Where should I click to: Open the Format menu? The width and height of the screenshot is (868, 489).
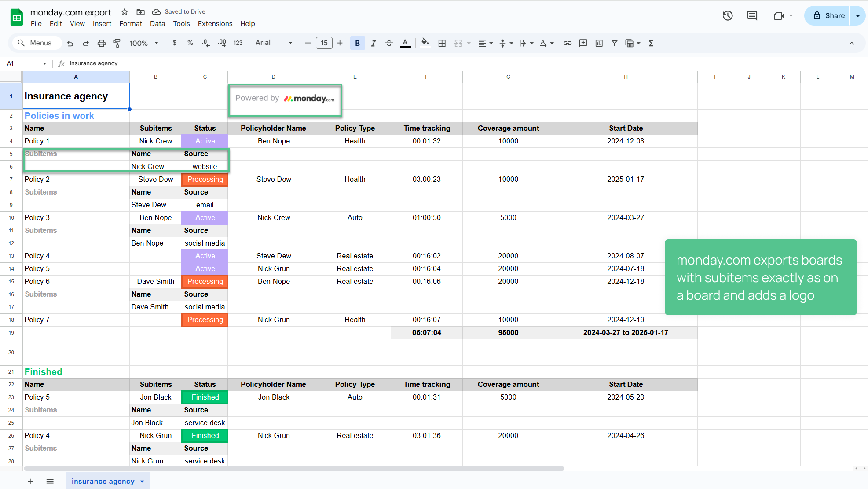coord(131,24)
